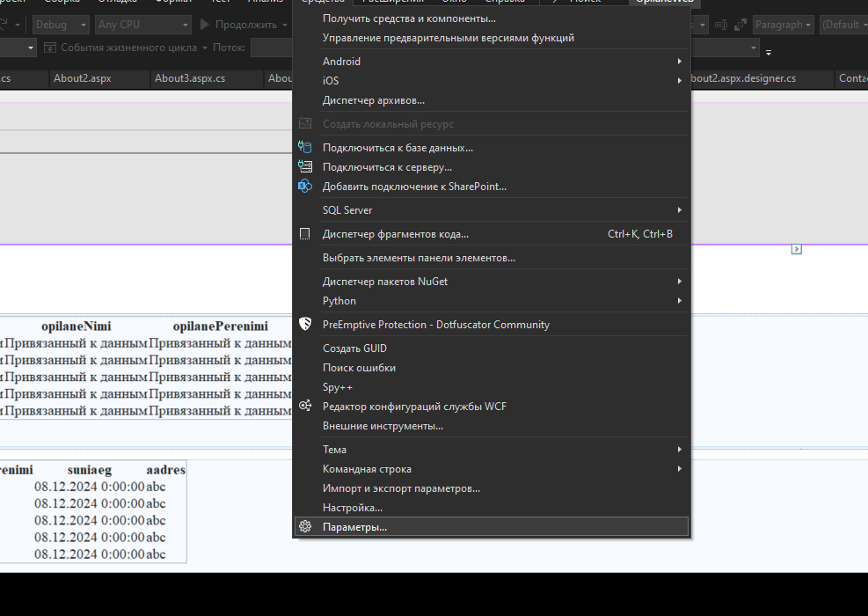Click the smart tag arrow in the designer
The height and width of the screenshot is (616, 868).
[x=796, y=249]
